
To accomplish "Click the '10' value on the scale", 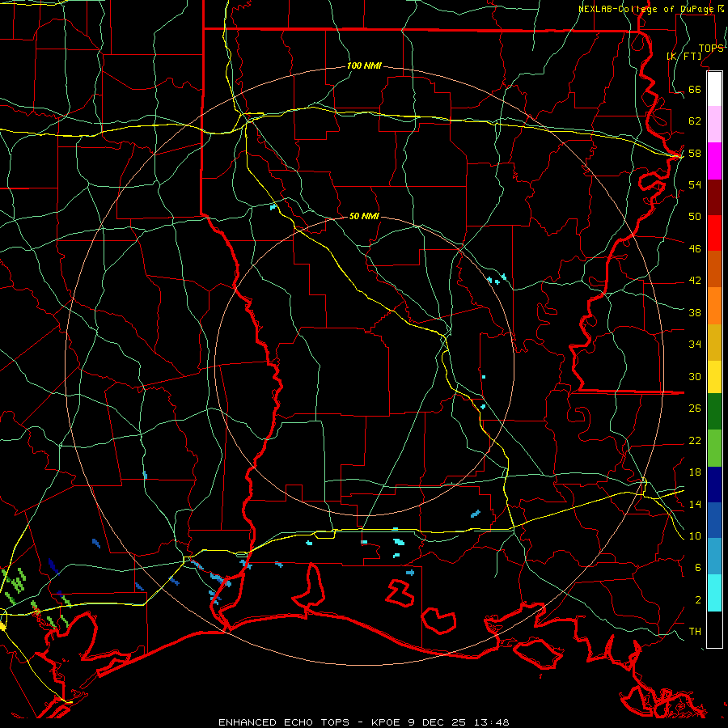I will coord(695,535).
